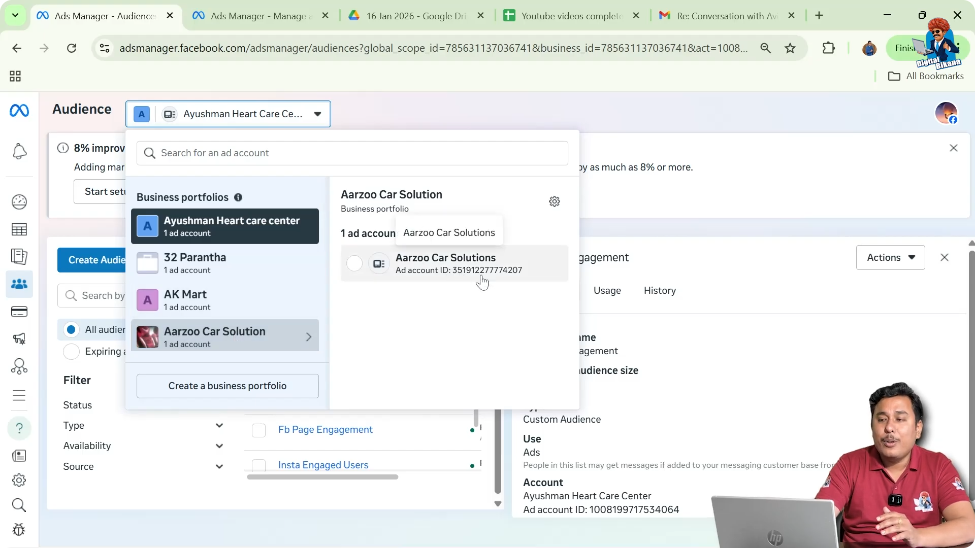Open Account overview gauge icon
This screenshot has height=548, width=976.
coord(19,202)
